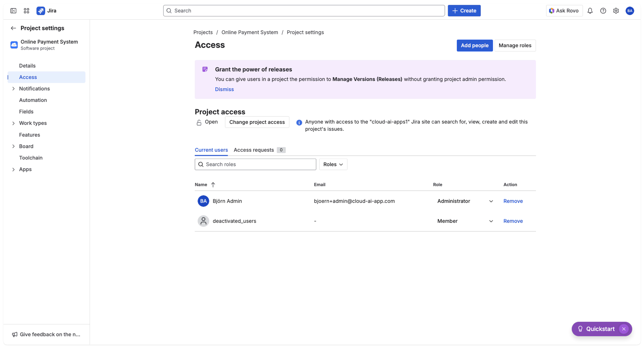Switch to the Access requests tab

click(x=254, y=150)
